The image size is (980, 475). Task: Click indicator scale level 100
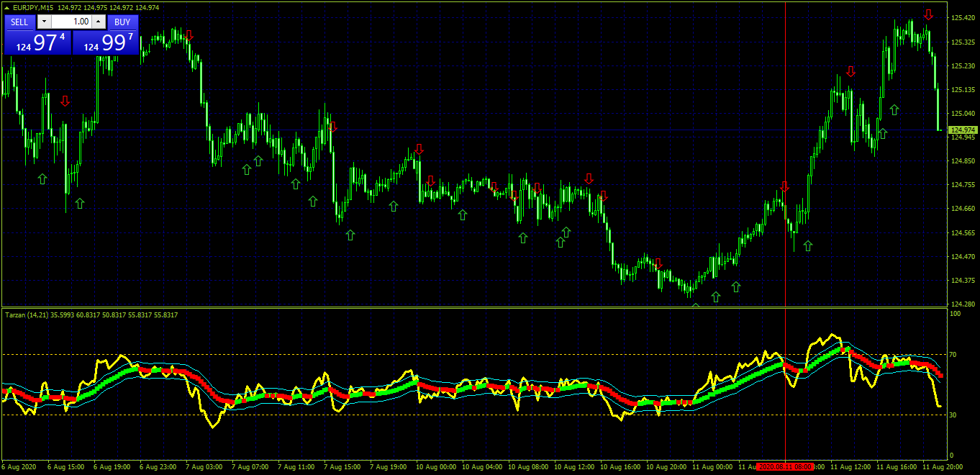coord(956,314)
